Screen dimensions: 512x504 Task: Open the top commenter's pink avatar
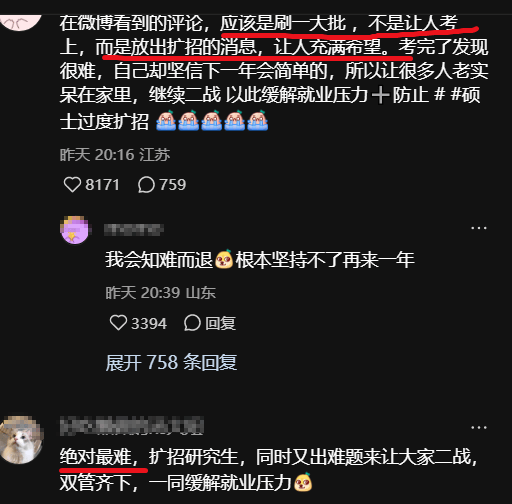(x=21, y=23)
